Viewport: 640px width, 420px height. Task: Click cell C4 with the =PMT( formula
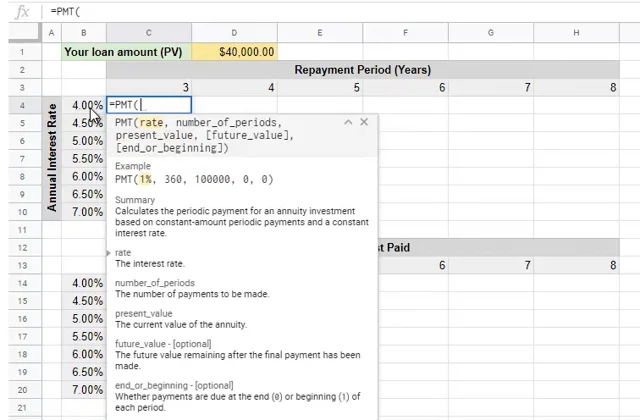(149, 105)
